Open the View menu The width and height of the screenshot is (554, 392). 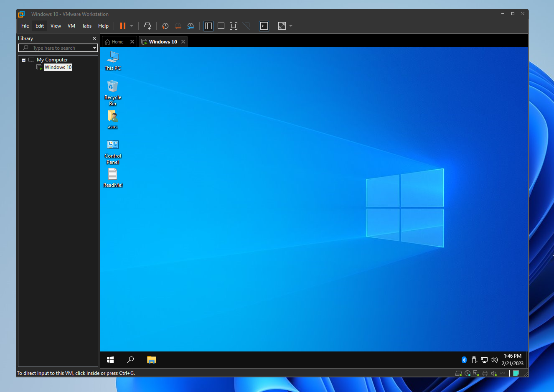coord(56,26)
